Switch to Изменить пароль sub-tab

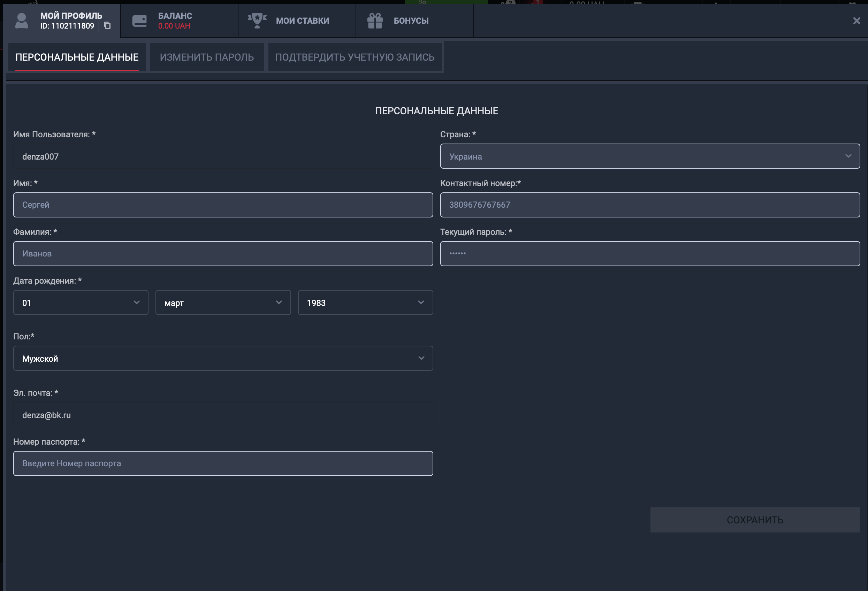[207, 57]
